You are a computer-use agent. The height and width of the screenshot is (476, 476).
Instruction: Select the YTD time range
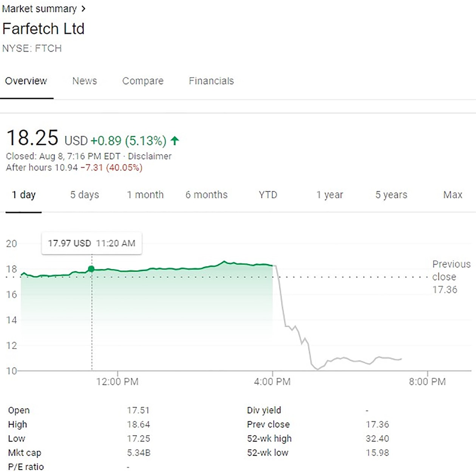pyautogui.click(x=267, y=195)
